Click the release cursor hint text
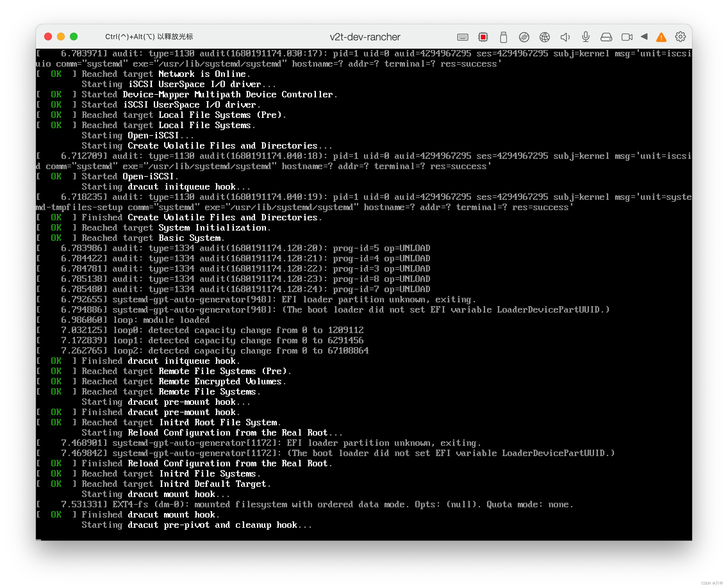728x588 pixels. [x=149, y=37]
